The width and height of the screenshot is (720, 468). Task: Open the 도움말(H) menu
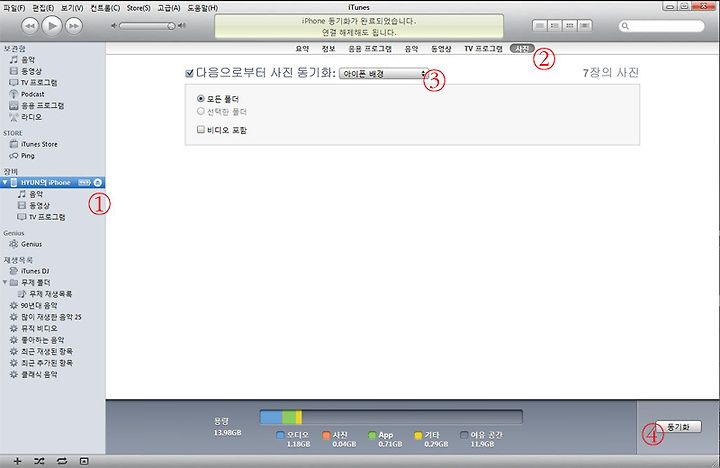(x=202, y=8)
